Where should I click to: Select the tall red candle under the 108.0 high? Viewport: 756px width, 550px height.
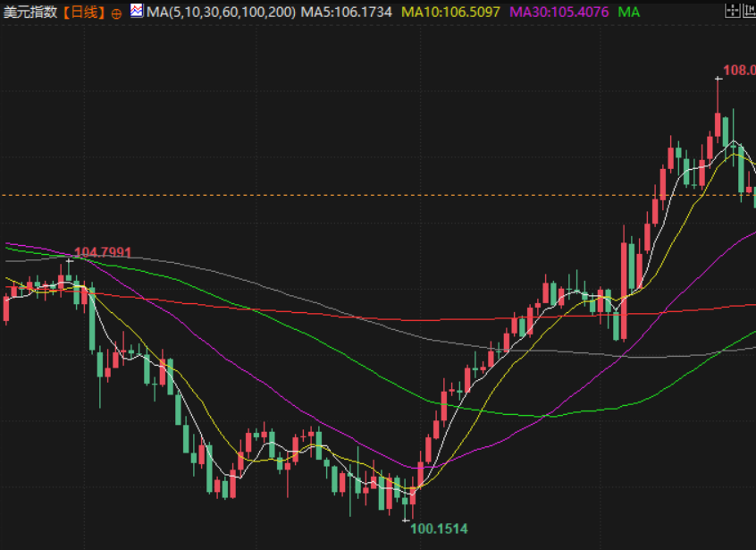(718, 125)
